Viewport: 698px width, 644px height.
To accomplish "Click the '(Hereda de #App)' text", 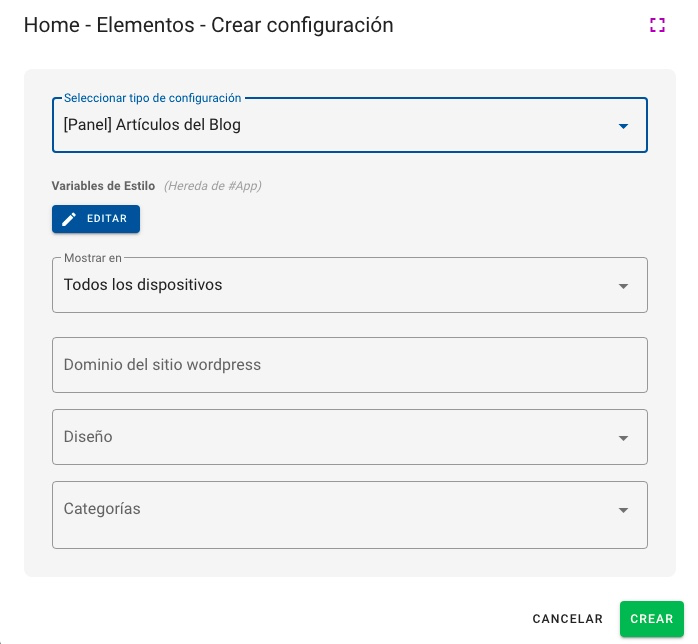I will 212,185.
